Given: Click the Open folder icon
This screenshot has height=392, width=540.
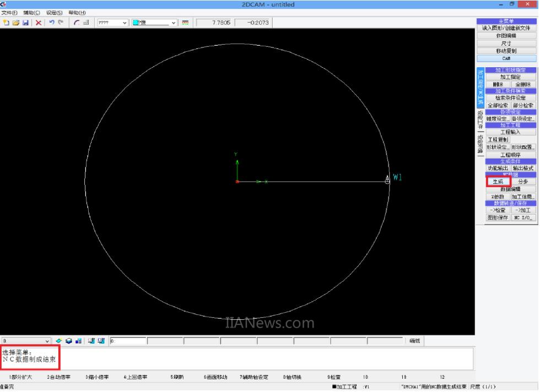Looking at the screenshot, I should tap(15, 23).
